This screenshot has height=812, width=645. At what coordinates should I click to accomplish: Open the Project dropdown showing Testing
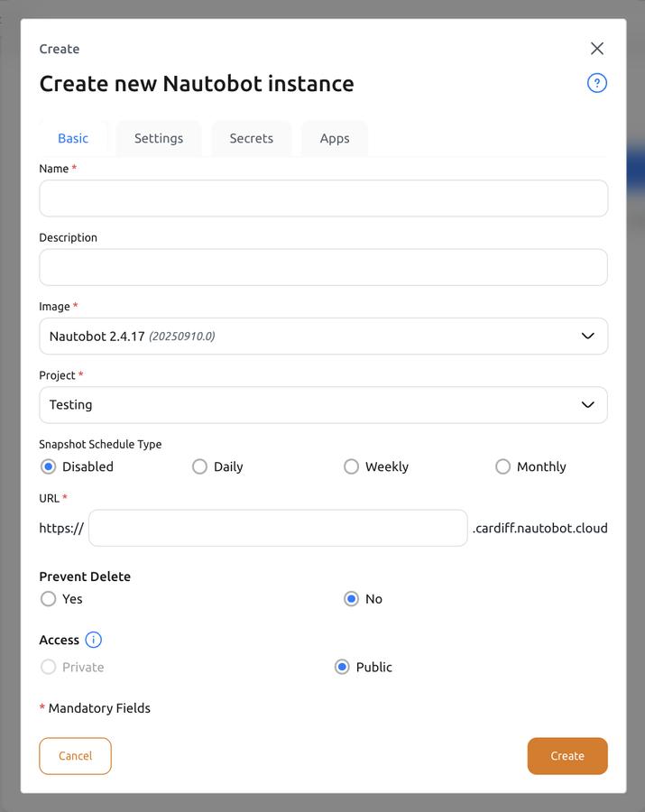click(x=323, y=404)
